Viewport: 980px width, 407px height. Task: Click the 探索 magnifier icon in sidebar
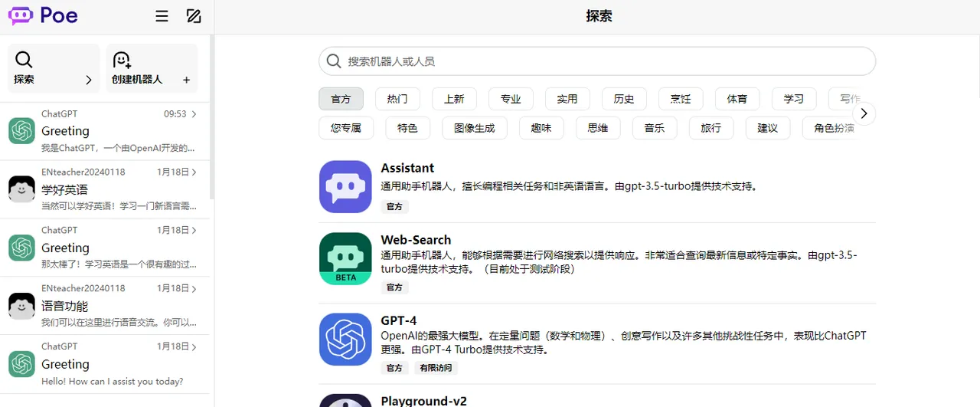(24, 59)
